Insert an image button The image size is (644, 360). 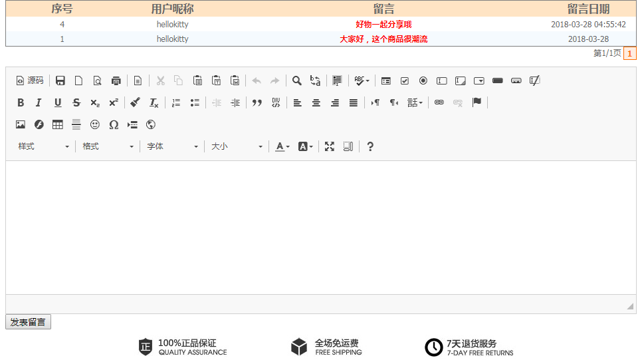(x=516, y=81)
